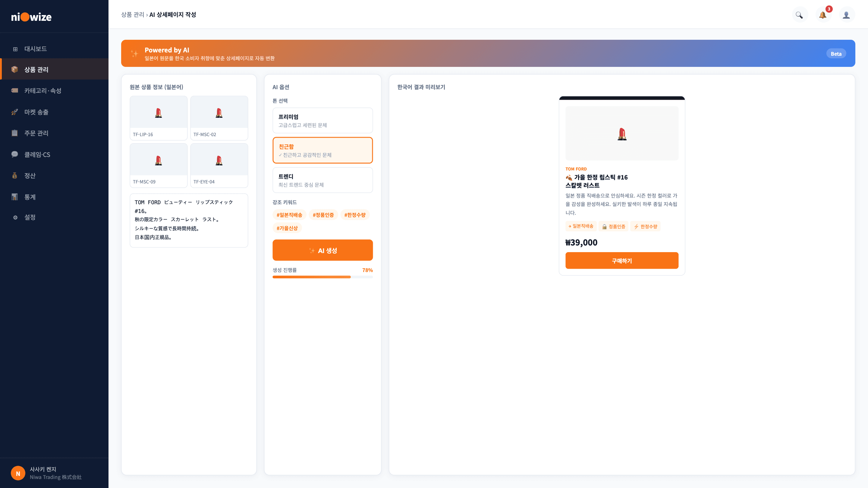Open 대시보드 menu item
Viewport: 868px width, 488px height.
54,49
